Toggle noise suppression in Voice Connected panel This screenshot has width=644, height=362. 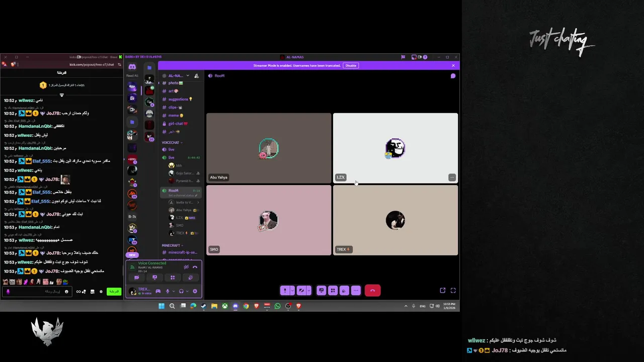click(186, 267)
